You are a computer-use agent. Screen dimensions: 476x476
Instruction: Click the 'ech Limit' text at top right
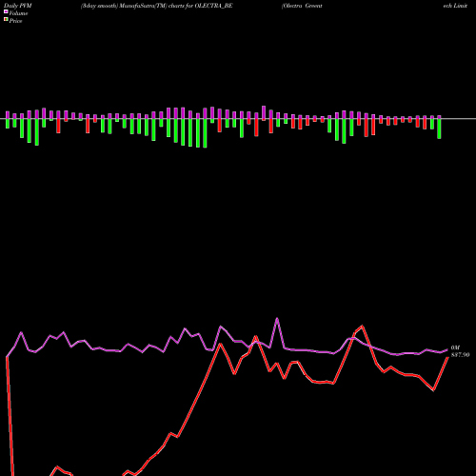pyautogui.click(x=455, y=6)
